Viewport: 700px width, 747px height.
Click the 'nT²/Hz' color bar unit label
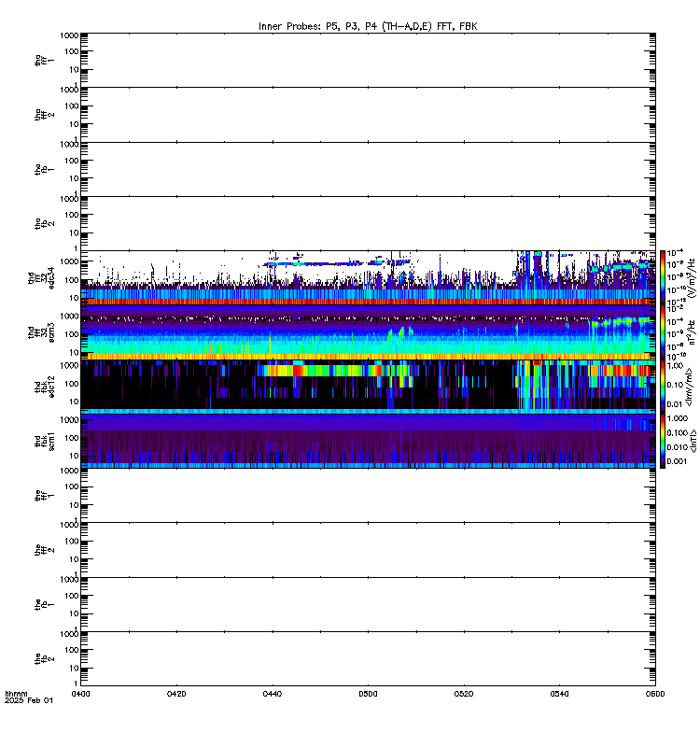point(692,332)
